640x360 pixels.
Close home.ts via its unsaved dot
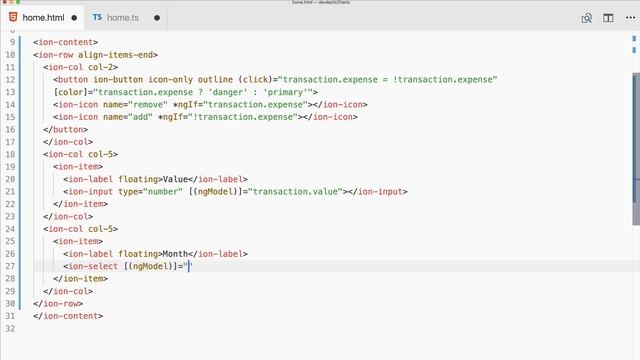click(157, 18)
